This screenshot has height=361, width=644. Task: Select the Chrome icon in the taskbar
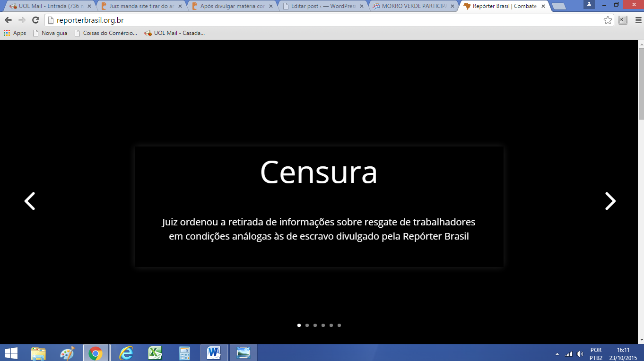click(x=96, y=353)
